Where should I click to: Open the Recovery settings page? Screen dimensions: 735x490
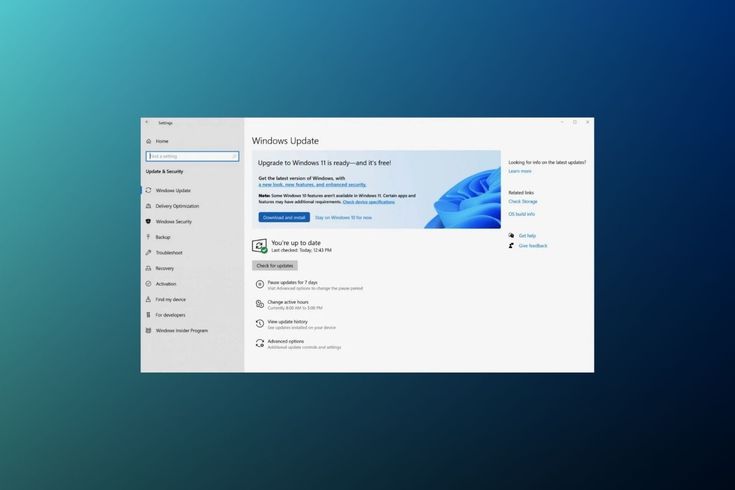coord(164,268)
